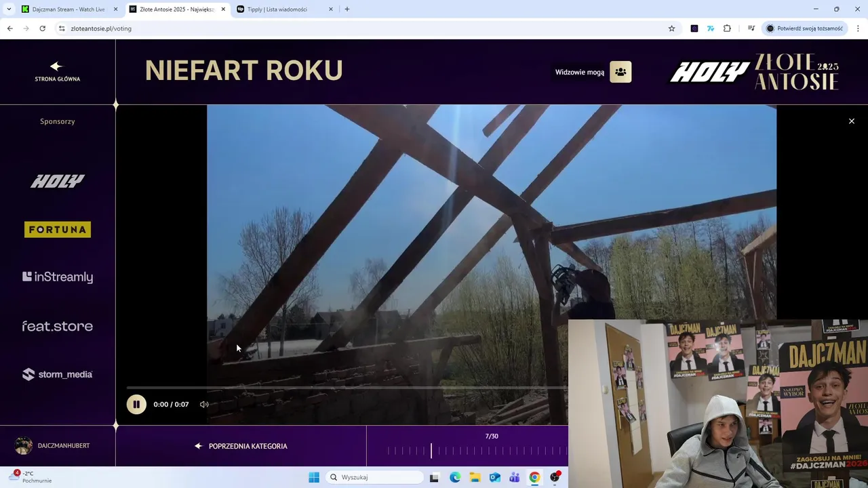The width and height of the screenshot is (868, 488).
Task: Open the media control playlist icon
Action: pyautogui.click(x=751, y=28)
